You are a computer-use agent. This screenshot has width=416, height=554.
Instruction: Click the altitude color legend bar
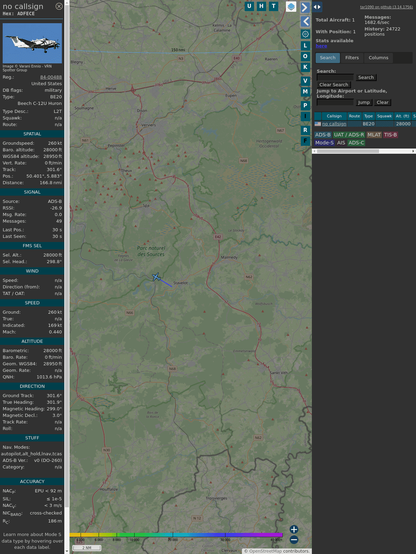pos(176,535)
